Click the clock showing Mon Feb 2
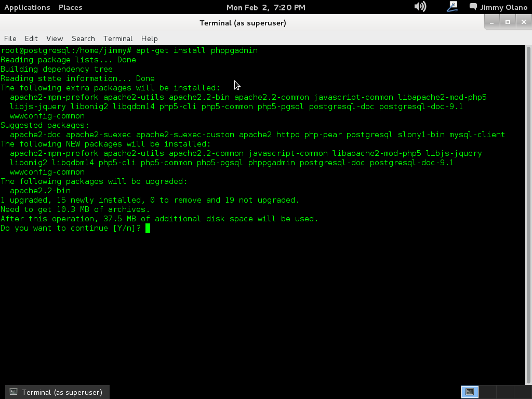The width and height of the screenshot is (532, 399). pyautogui.click(x=265, y=7)
